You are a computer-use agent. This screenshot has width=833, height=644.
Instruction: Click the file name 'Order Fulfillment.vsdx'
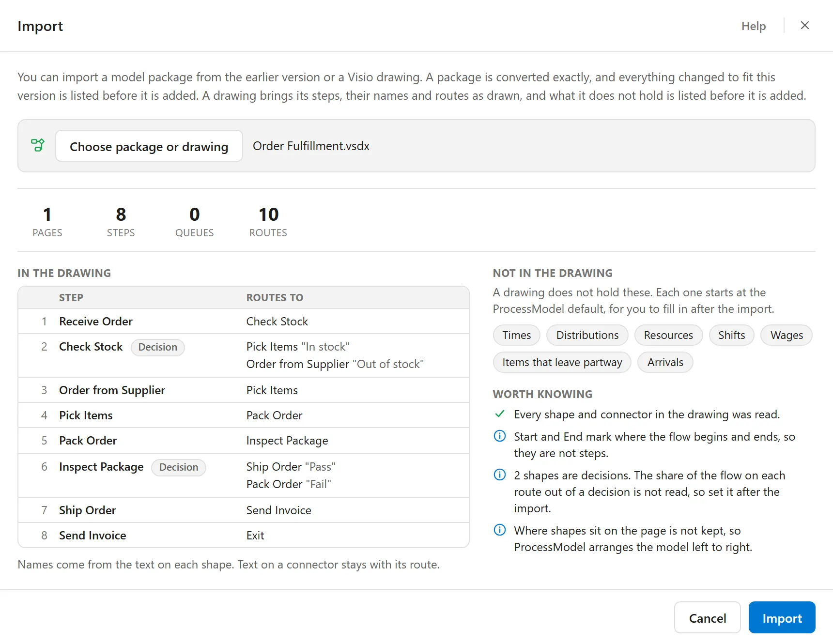pyautogui.click(x=311, y=146)
